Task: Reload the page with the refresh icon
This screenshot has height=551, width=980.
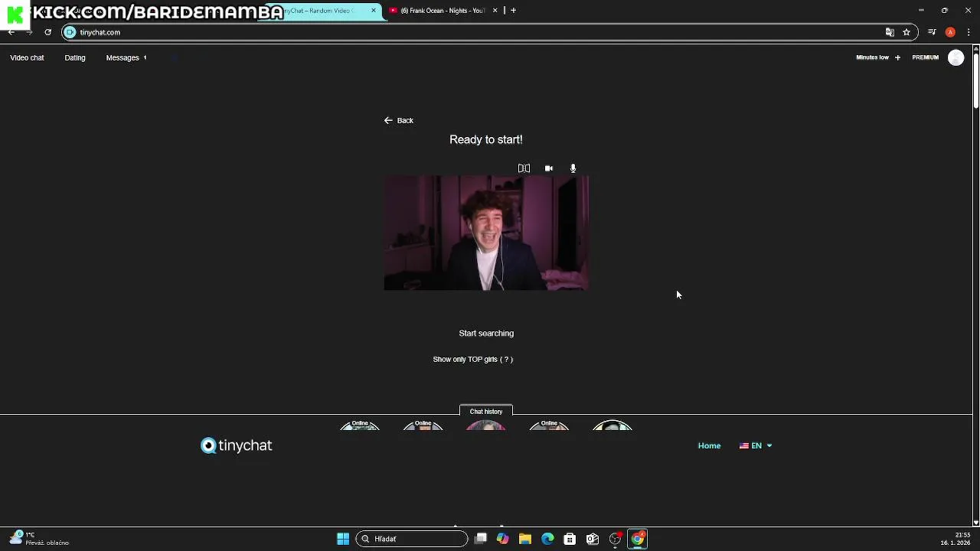Action: click(47, 32)
